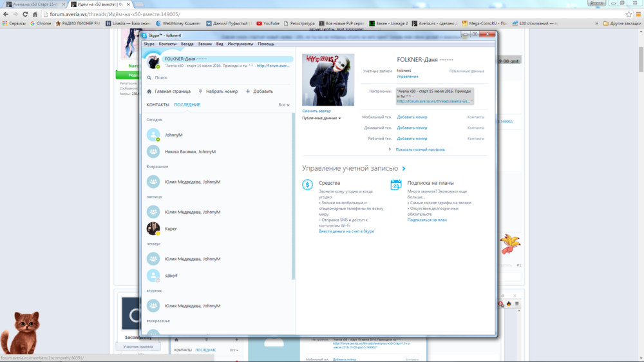Open the YouTube bookmark in the bookmarks bar
The image size is (644, 362).
click(267, 23)
